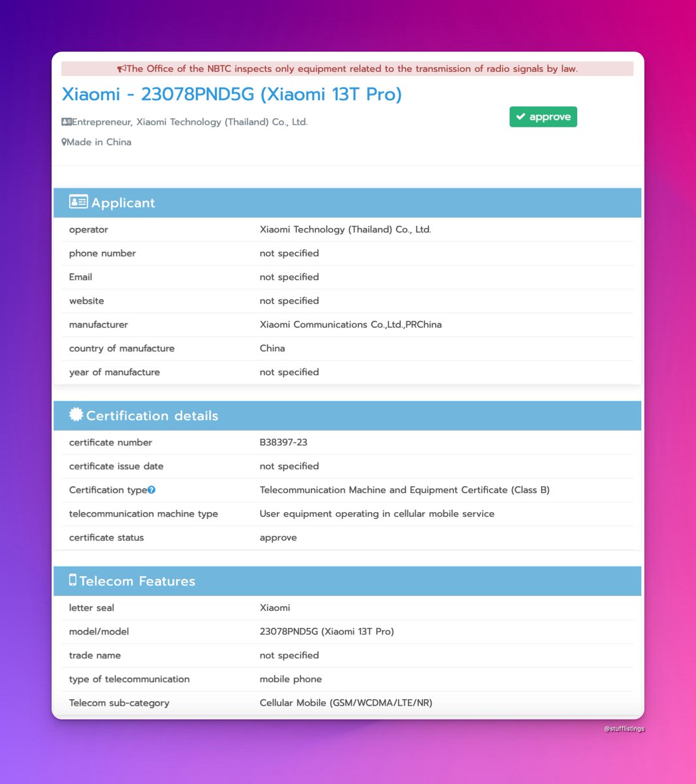Select the Cellular Mobile sub-category value
The width and height of the screenshot is (696, 784).
coord(345,702)
